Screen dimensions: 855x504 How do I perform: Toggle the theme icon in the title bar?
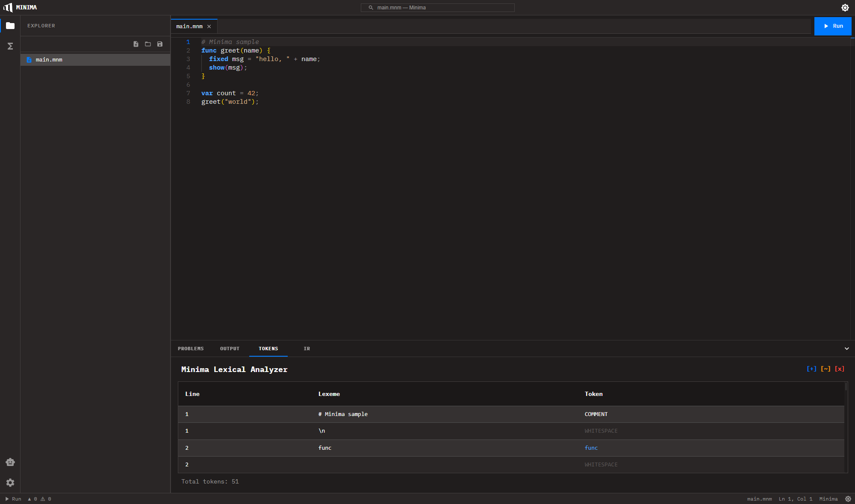(845, 8)
